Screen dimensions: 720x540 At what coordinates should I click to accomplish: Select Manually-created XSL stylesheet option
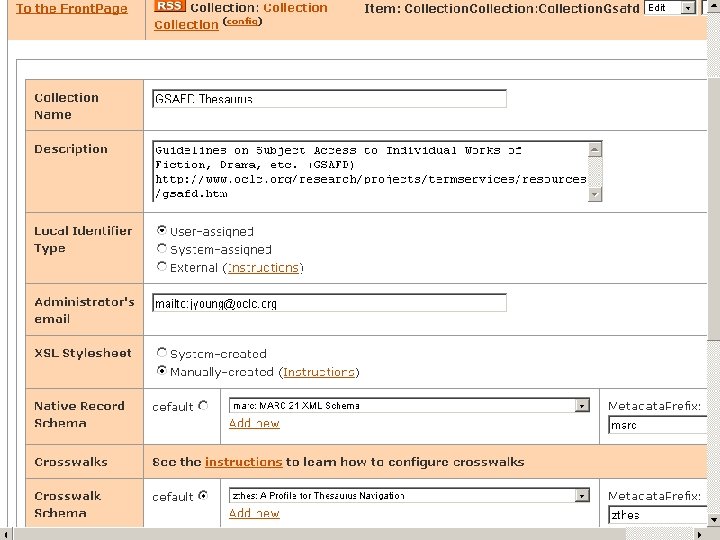click(x=162, y=371)
